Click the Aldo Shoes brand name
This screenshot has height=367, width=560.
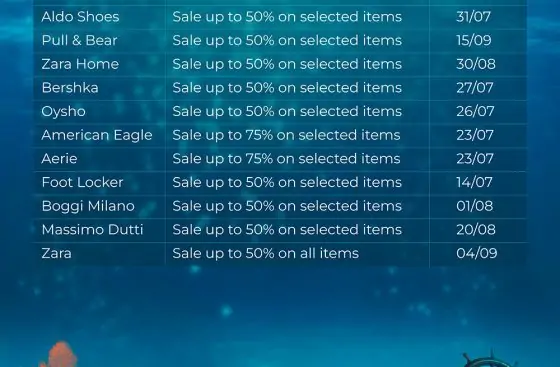click(x=80, y=17)
